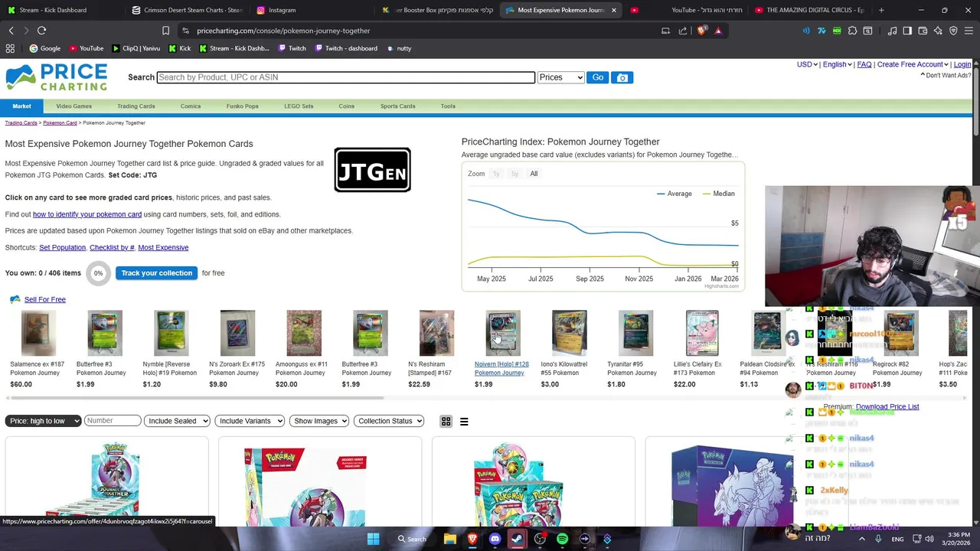Open Leo AI sparkle icon in toolbar

938,31
